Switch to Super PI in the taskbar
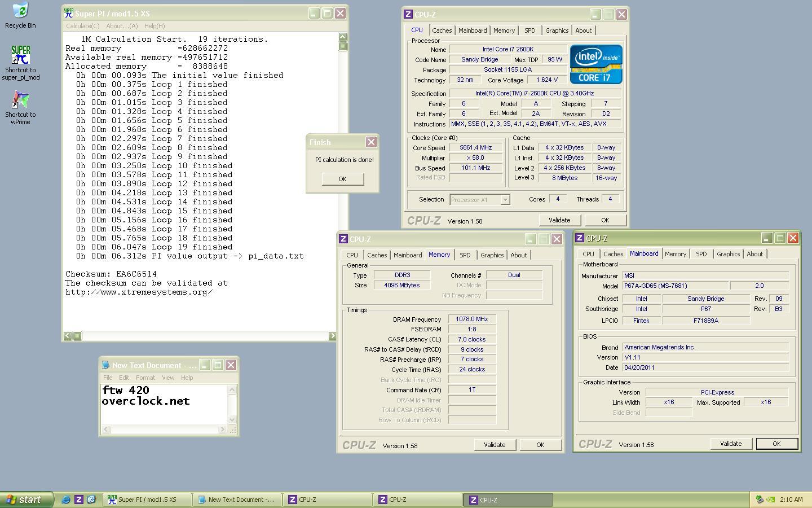 tap(147, 500)
